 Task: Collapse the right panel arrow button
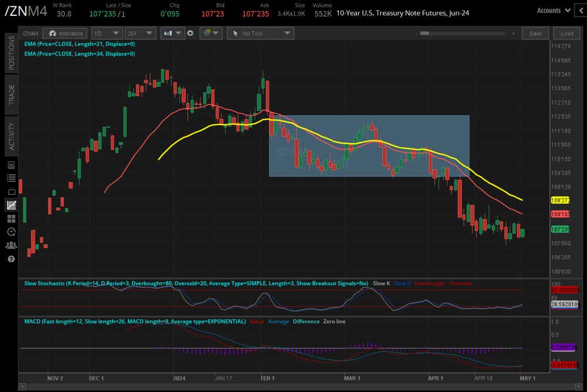coord(581,10)
